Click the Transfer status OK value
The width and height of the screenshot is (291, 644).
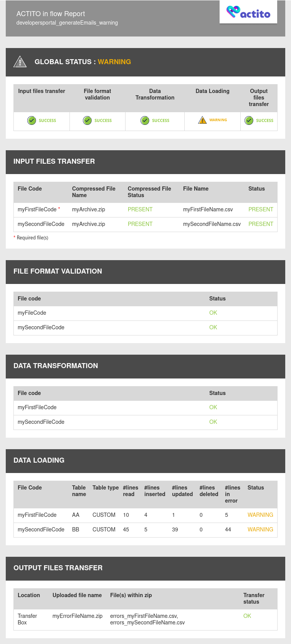pyautogui.click(x=247, y=616)
